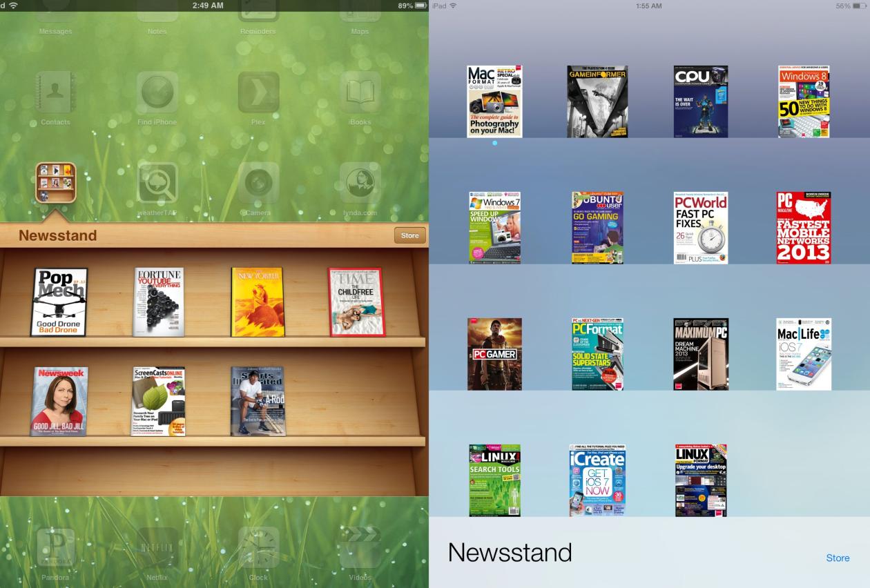870x588 pixels.
Task: Click the wooden Store button
Action: tap(409, 235)
